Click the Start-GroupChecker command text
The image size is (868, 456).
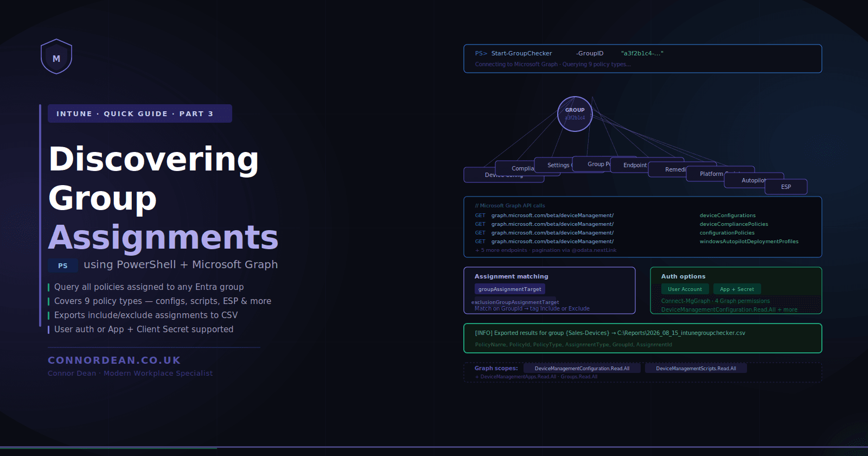point(522,53)
